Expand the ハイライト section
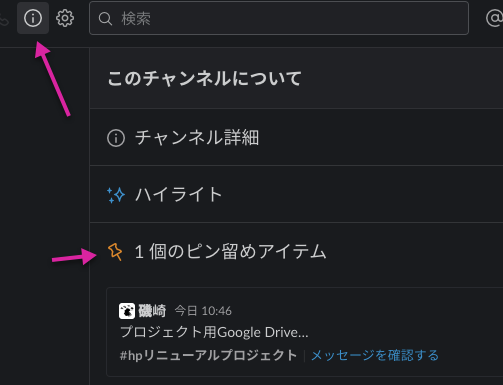The image size is (503, 385). pos(296,194)
